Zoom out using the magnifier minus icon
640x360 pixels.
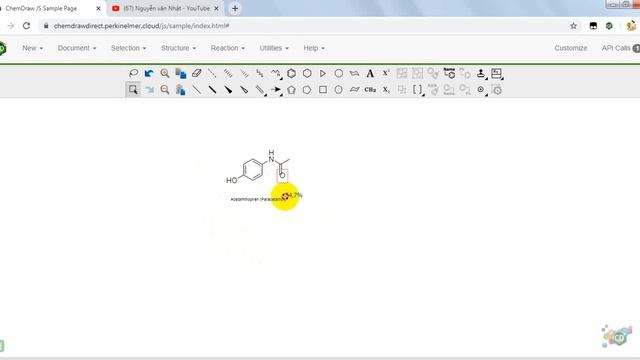coord(165,90)
